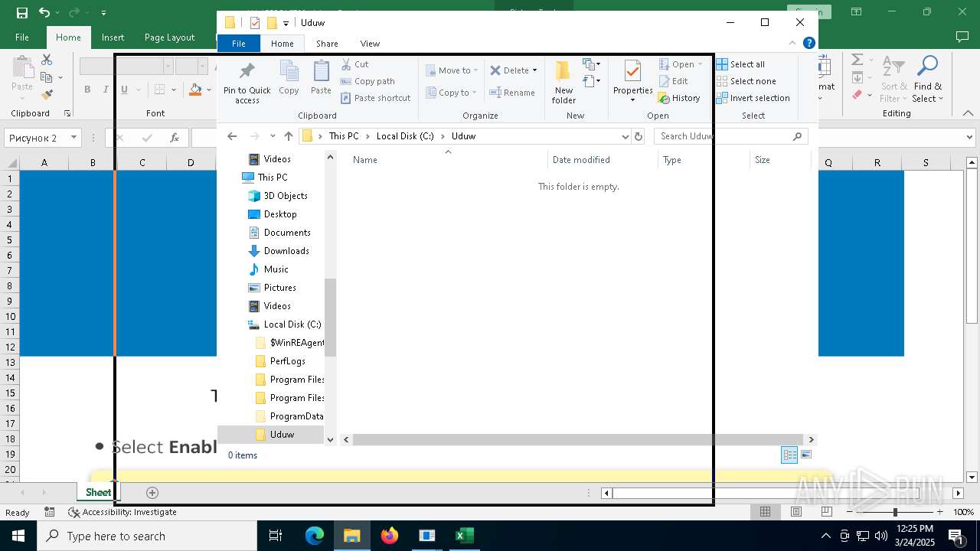Viewport: 980px width, 551px height.
Task: Open the Easy access dropdown icon
Action: (x=591, y=80)
